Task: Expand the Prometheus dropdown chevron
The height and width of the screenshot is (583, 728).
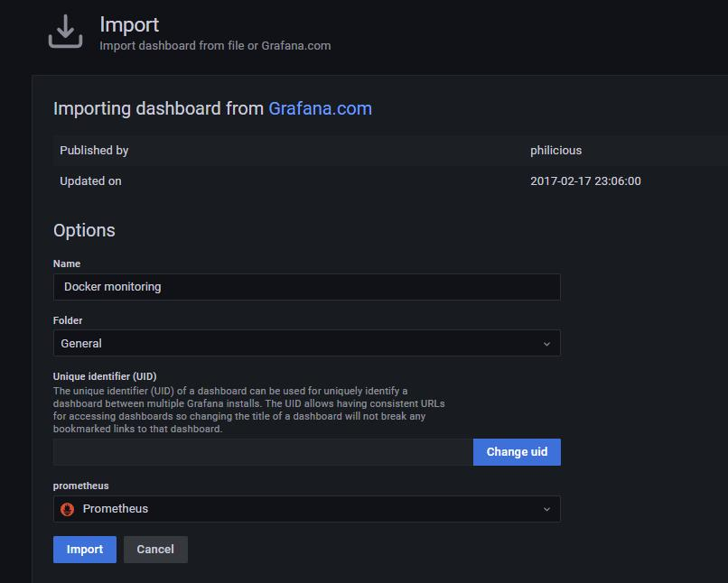Action: point(546,509)
